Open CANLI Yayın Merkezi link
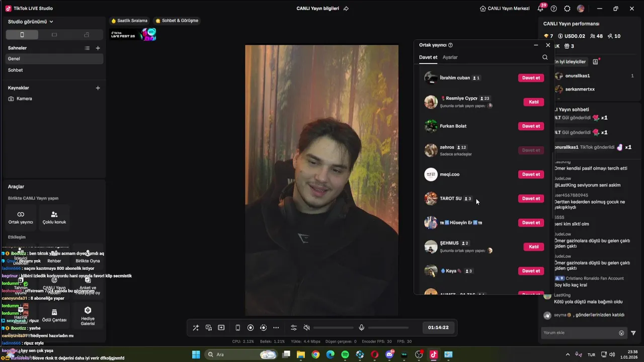This screenshot has width=644, height=362. tap(505, 9)
